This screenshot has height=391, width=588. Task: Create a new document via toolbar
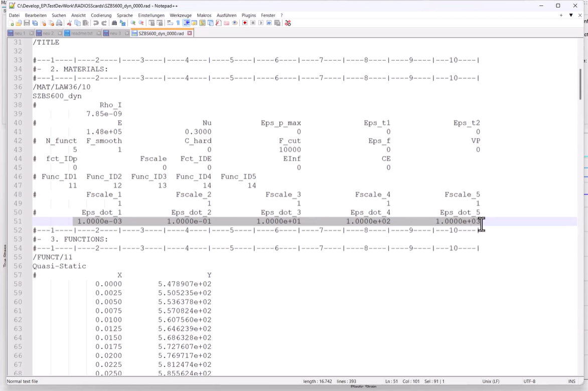pos(11,23)
